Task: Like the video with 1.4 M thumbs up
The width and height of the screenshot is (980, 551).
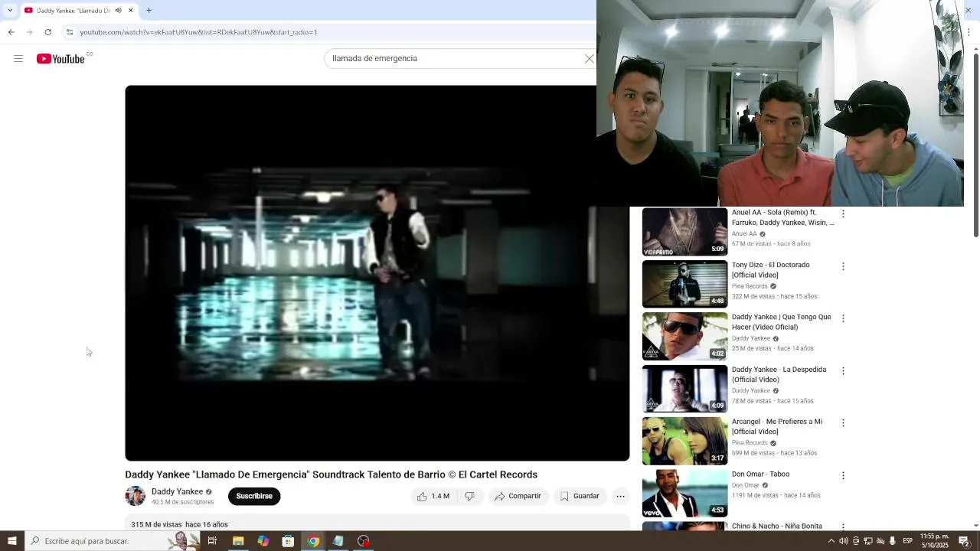Action: point(433,496)
